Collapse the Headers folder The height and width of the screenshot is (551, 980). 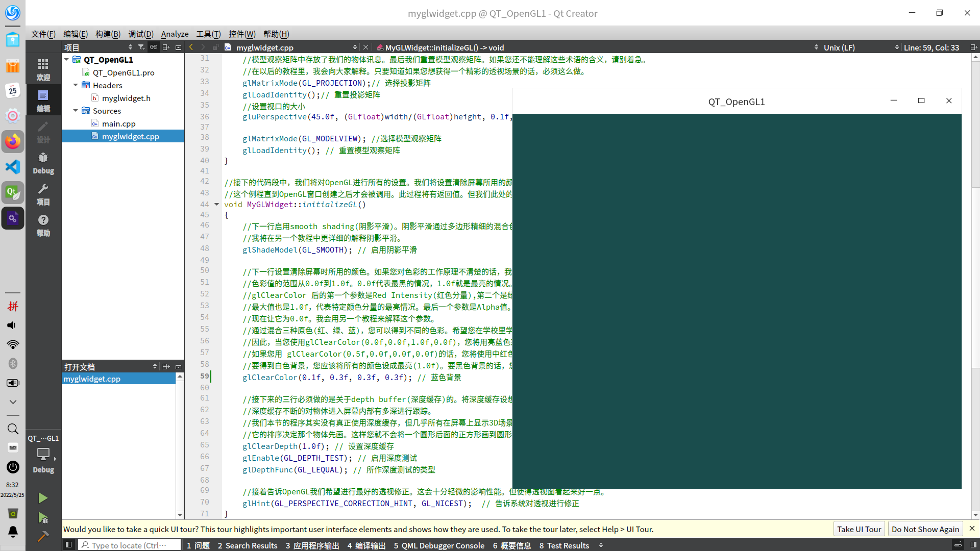76,85
